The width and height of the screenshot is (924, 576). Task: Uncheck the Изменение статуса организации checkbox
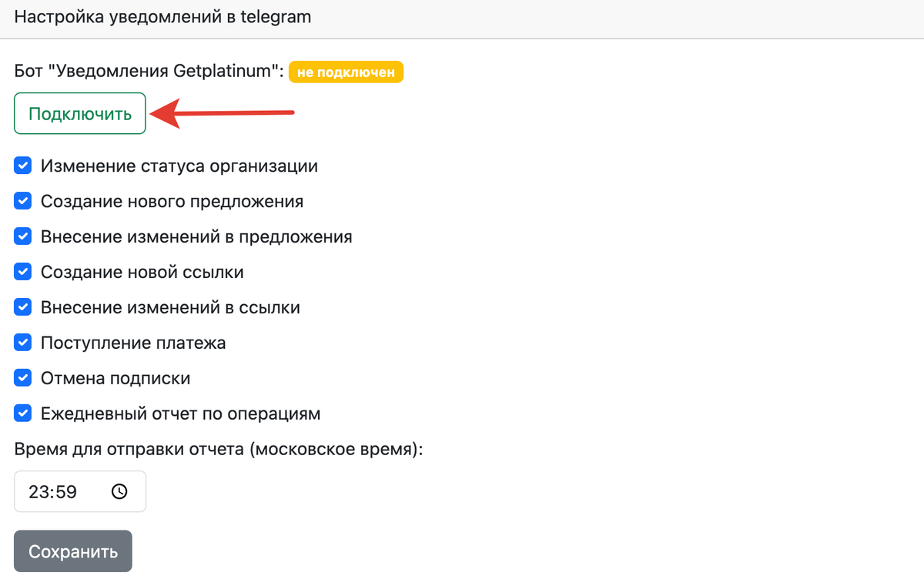(x=23, y=166)
